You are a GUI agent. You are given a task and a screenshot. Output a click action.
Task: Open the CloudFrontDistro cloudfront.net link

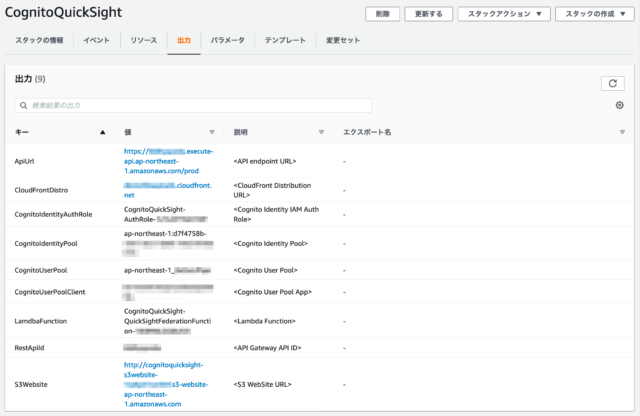[x=167, y=190]
